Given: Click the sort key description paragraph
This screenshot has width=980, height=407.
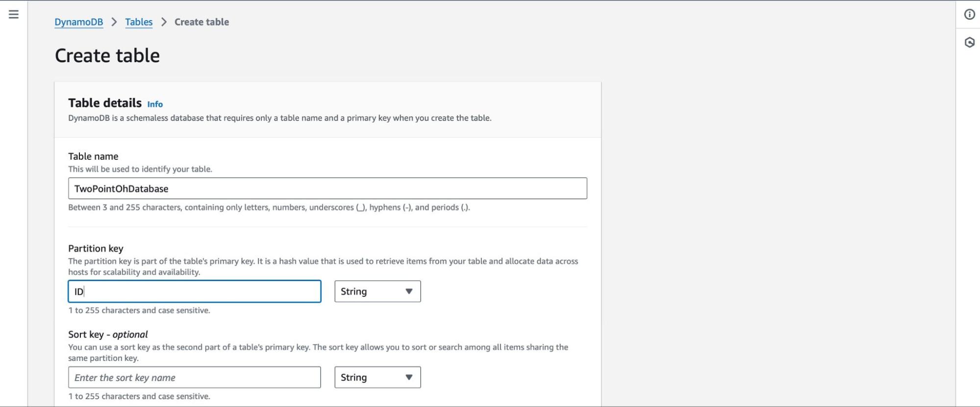Looking at the screenshot, I should tap(318, 353).
